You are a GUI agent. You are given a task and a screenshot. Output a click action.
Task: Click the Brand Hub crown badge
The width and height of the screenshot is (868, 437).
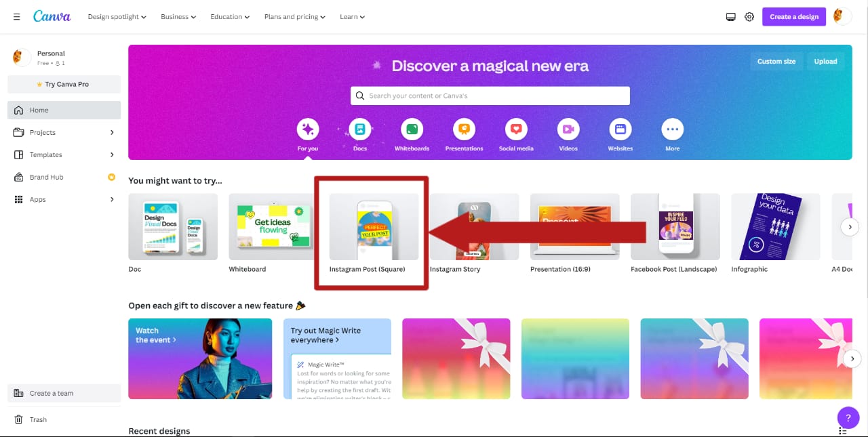[x=111, y=177]
